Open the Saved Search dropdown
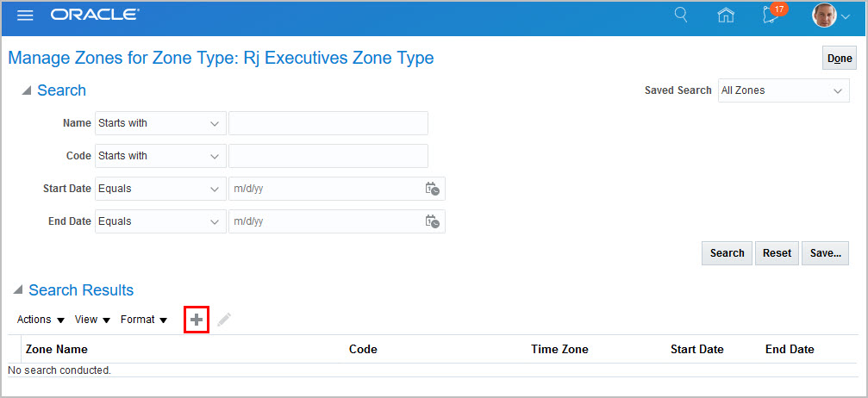Image resolution: width=868 pixels, height=398 pixels. pos(784,90)
